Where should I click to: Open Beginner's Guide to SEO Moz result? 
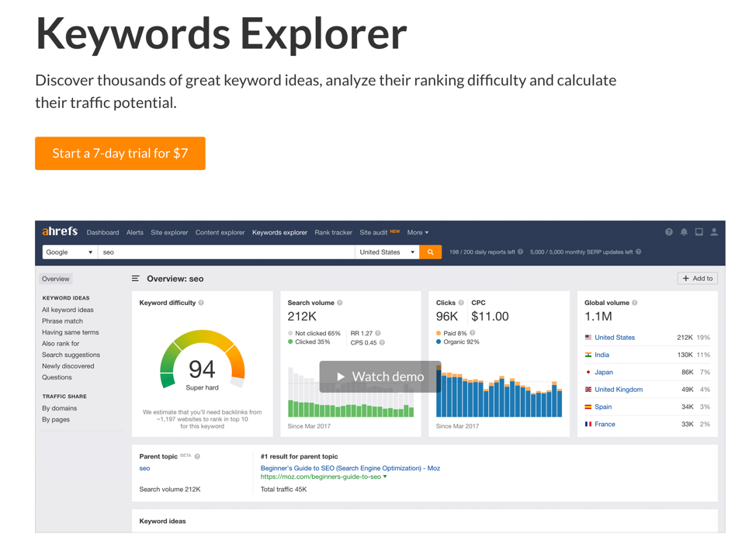(x=350, y=468)
